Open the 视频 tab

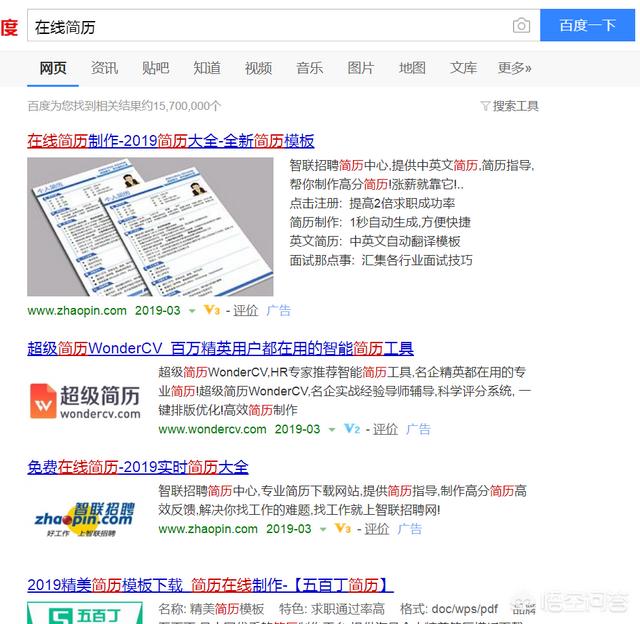(x=258, y=68)
